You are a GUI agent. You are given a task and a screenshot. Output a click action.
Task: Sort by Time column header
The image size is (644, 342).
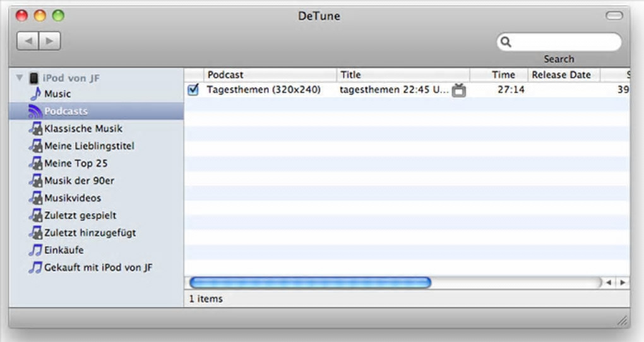(499, 74)
